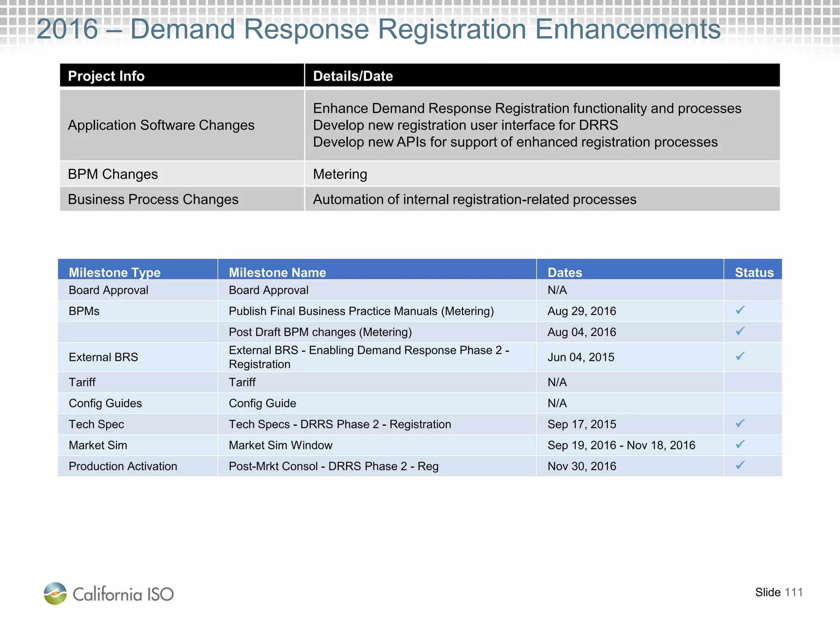
Task: Click 'Post Draft BPM changes (Metering)'
Action: (x=320, y=332)
